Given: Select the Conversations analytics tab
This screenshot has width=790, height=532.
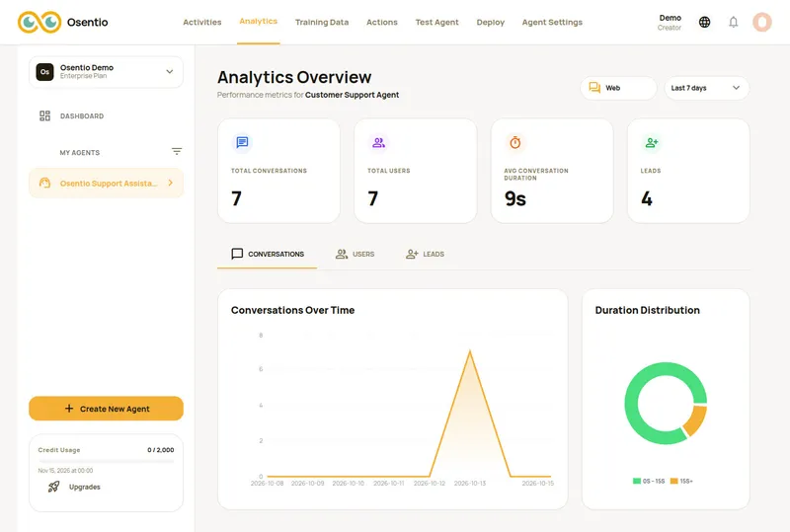Looking at the screenshot, I should (267, 254).
